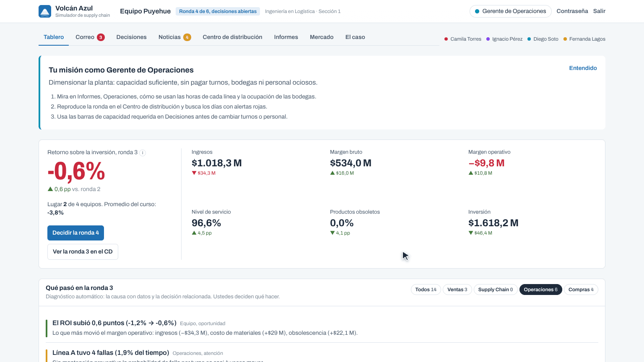Click the Ingresos value $1.018,3 M
The width and height of the screenshot is (644, 362).
[217, 163]
